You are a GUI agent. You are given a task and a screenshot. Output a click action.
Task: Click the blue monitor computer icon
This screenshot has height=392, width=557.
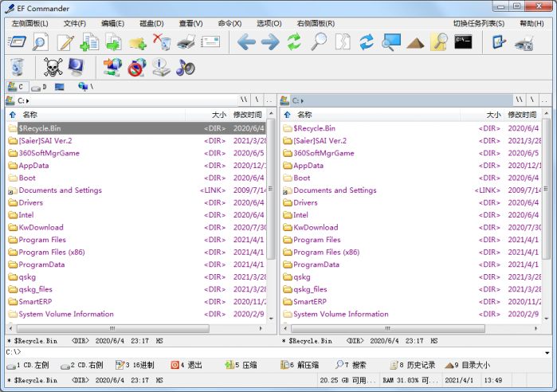76,67
